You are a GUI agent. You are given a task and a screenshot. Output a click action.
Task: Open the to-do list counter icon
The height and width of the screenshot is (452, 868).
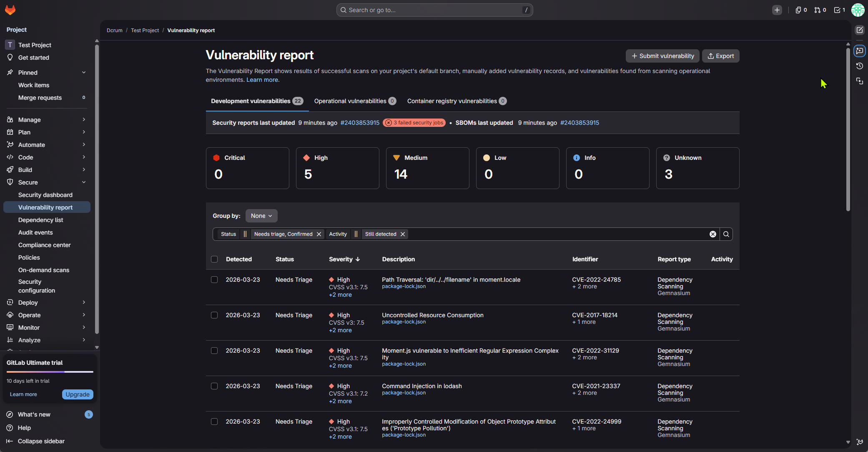click(x=839, y=10)
